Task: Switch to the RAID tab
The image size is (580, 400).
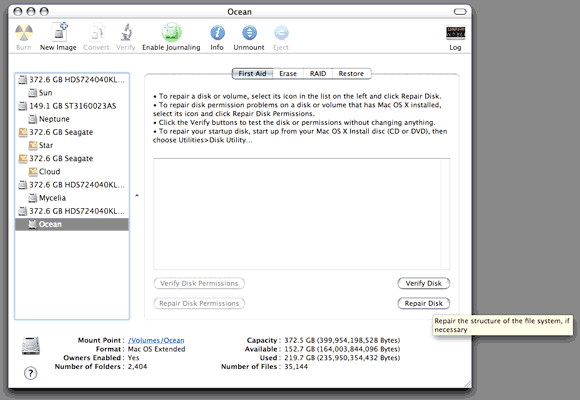Action: pos(318,74)
